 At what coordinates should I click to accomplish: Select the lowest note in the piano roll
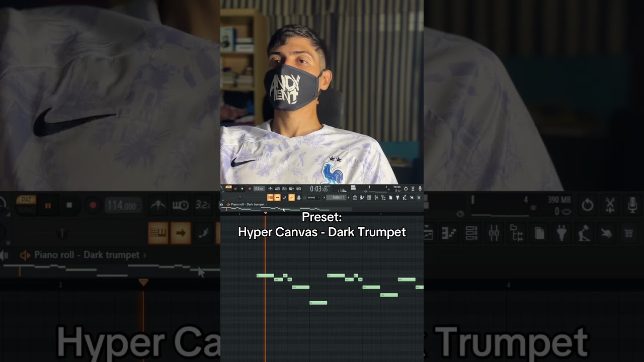(318, 303)
